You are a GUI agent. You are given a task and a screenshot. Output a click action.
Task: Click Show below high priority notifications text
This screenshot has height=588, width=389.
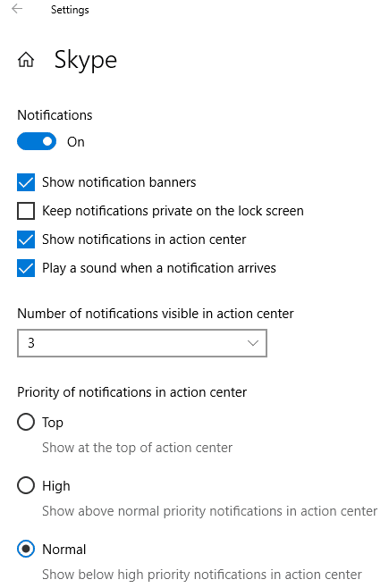[202, 574]
